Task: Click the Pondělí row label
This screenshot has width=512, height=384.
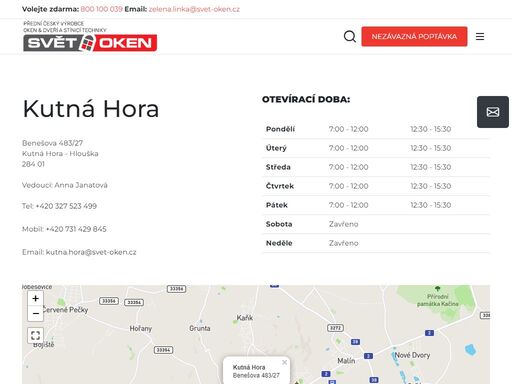Action: pyautogui.click(x=280, y=129)
